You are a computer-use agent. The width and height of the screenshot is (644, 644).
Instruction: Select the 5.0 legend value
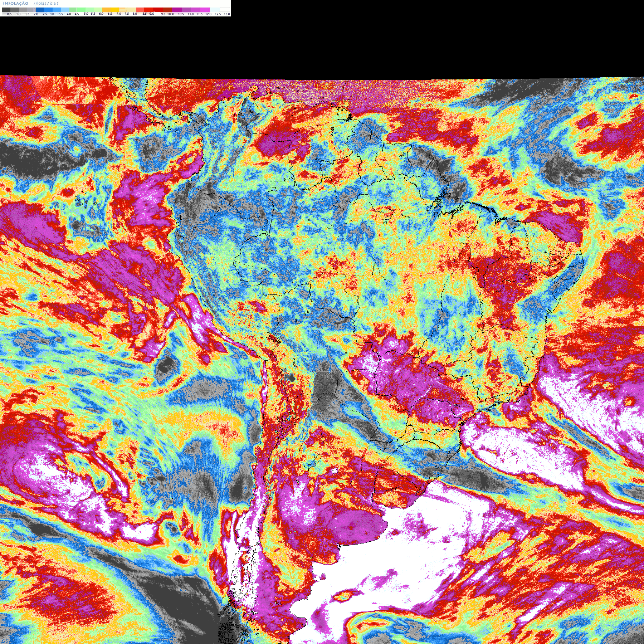pyautogui.click(x=86, y=14)
